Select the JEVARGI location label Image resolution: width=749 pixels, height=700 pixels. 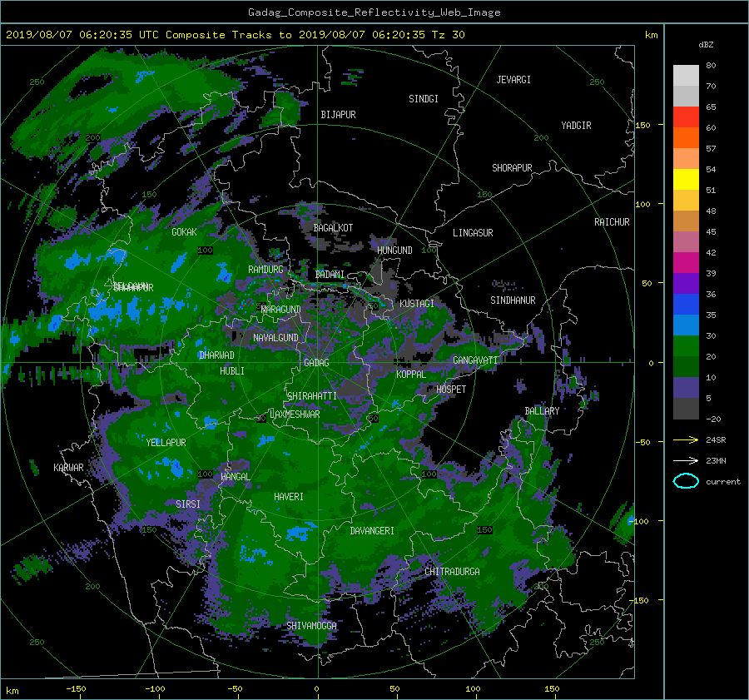[x=513, y=80]
